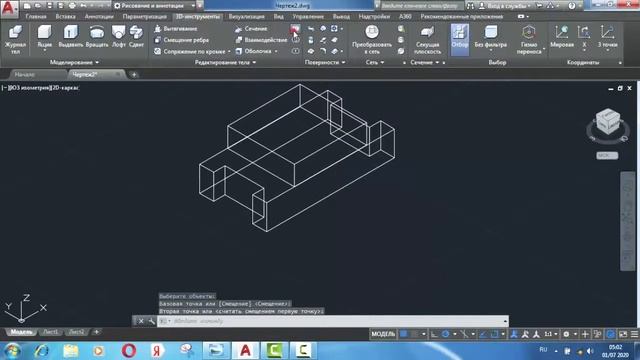Click the Вытягивание (Presspull) tool
The image size is (640, 360).
[176, 29]
